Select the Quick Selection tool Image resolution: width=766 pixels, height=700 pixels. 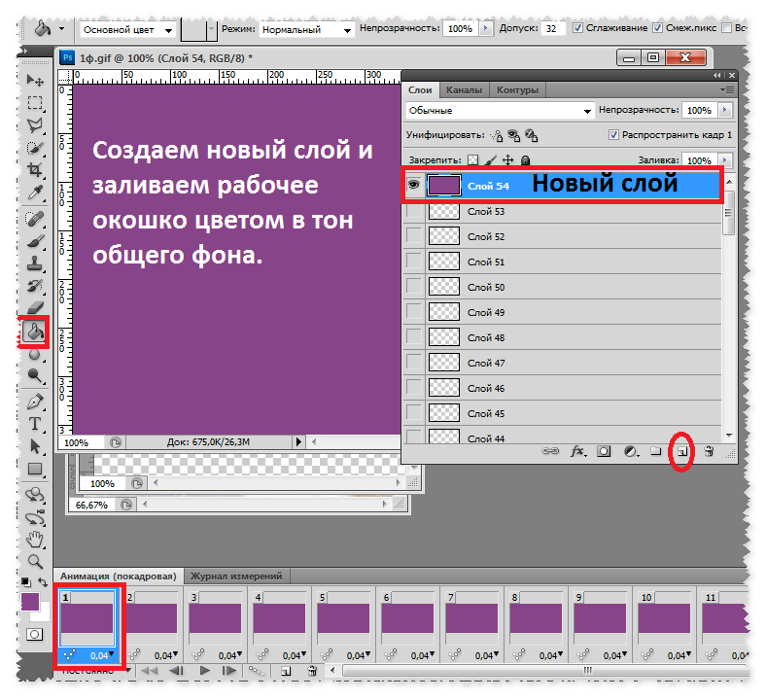(35, 148)
